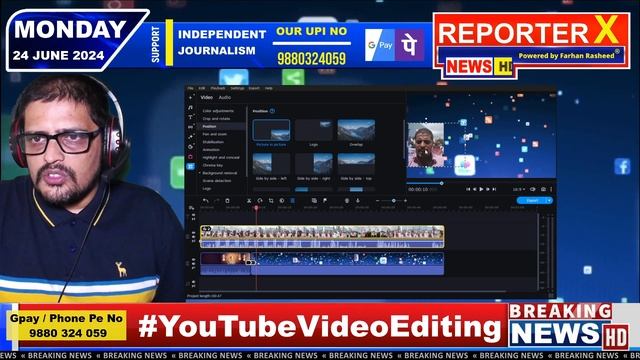This screenshot has height=360, width=640.
Task: Click the Undo arrow in timeline toolbar
Action: coord(206,201)
